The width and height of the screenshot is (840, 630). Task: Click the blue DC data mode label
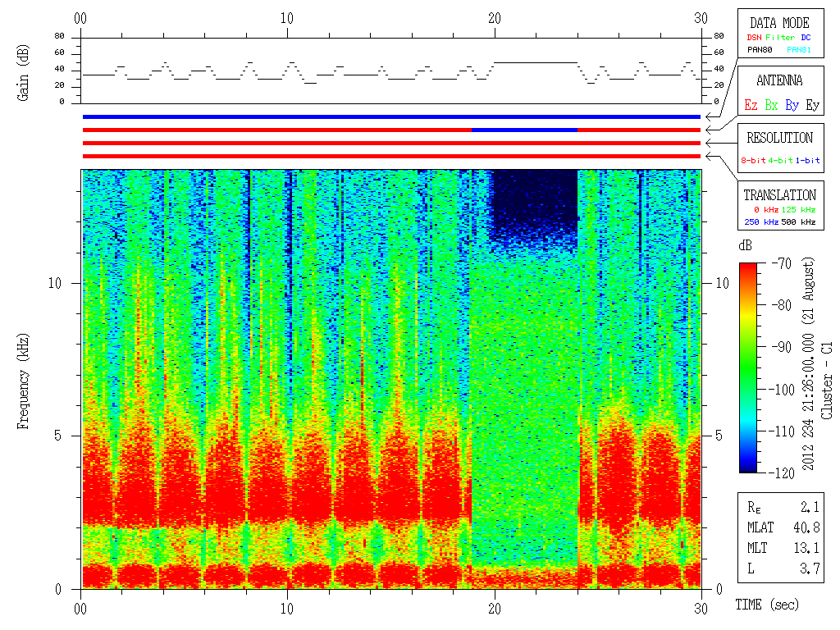coord(806,38)
